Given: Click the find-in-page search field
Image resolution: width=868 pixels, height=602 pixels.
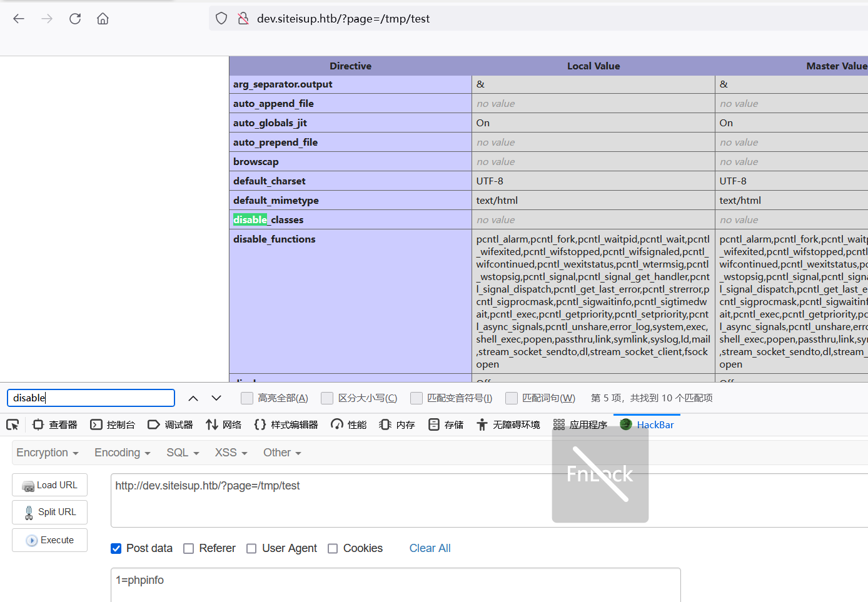Looking at the screenshot, I should (91, 398).
